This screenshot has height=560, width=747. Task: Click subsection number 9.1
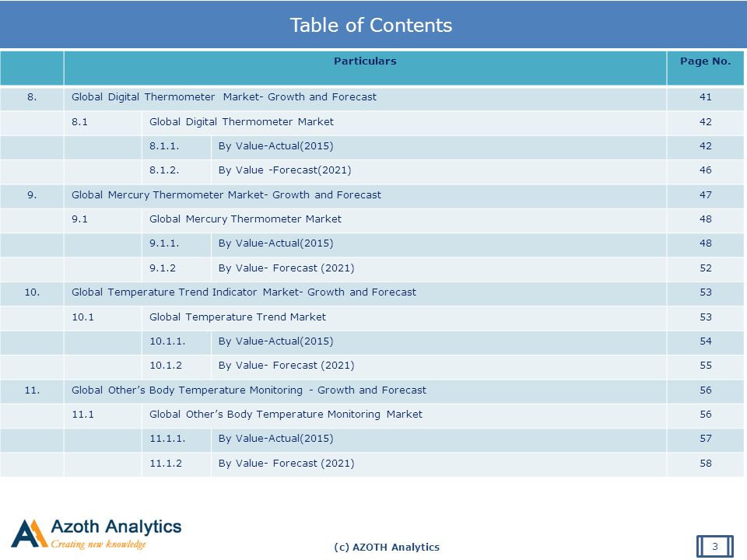pyautogui.click(x=79, y=219)
